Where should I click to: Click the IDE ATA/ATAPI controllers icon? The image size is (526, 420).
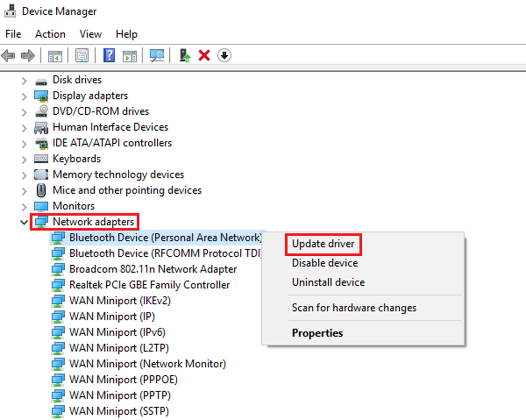click(x=41, y=143)
